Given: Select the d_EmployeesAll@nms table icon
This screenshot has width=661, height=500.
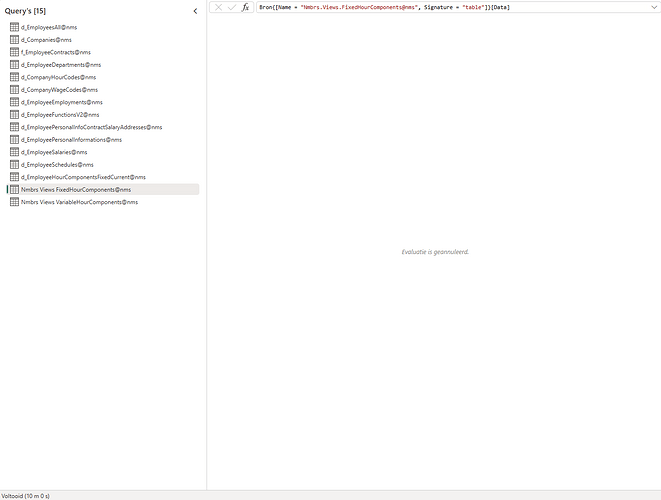Looking at the screenshot, I should 14,27.
